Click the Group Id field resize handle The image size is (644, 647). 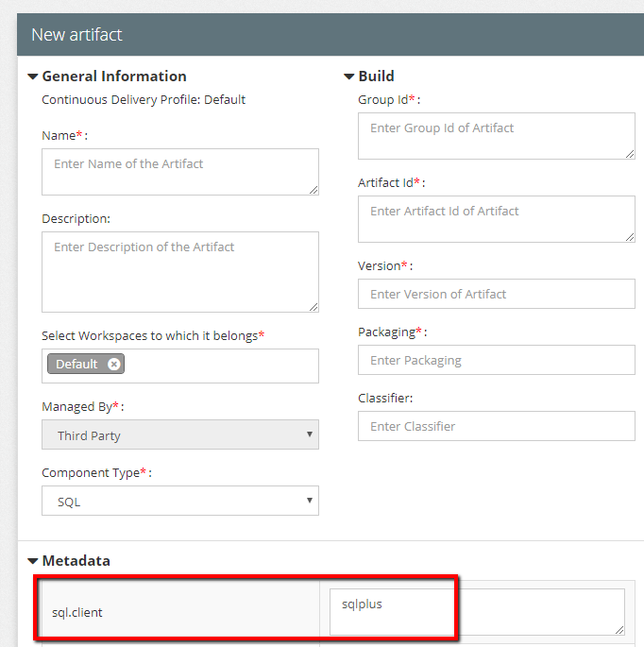point(629,153)
